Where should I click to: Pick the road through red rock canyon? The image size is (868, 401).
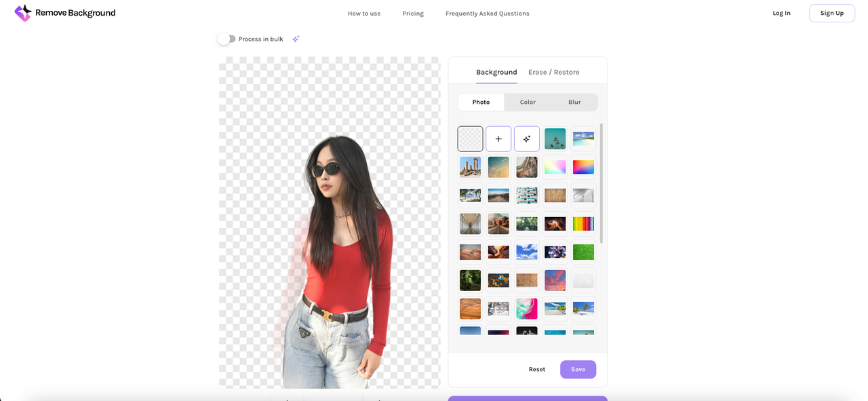[498, 223]
